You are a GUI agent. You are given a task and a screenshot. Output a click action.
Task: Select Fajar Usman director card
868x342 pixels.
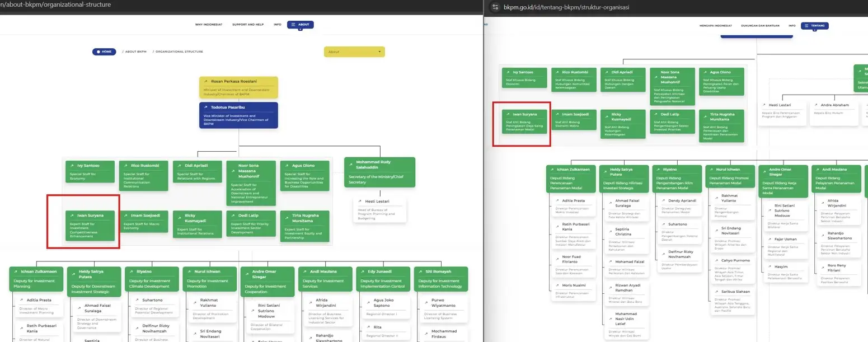786,247
